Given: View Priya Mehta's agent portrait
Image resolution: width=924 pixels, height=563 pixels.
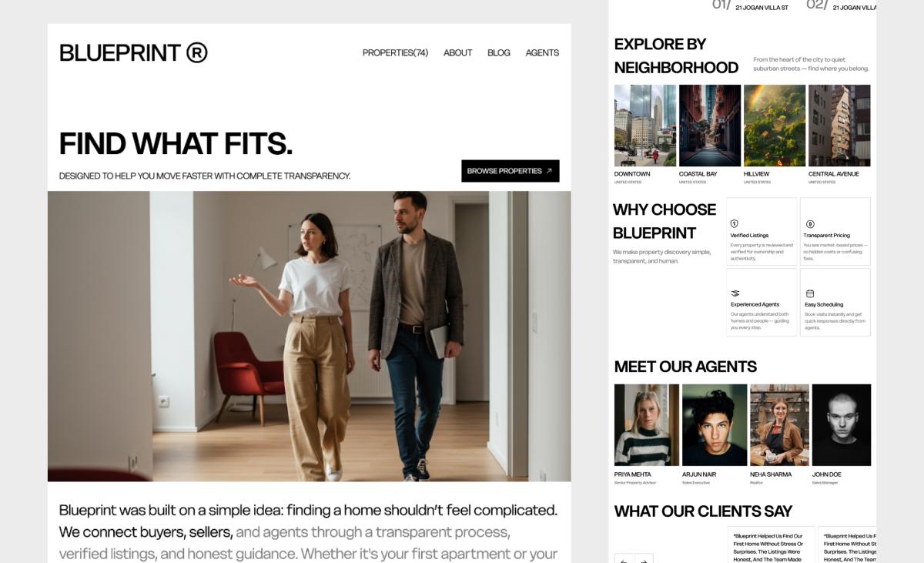Looking at the screenshot, I should pos(647,425).
